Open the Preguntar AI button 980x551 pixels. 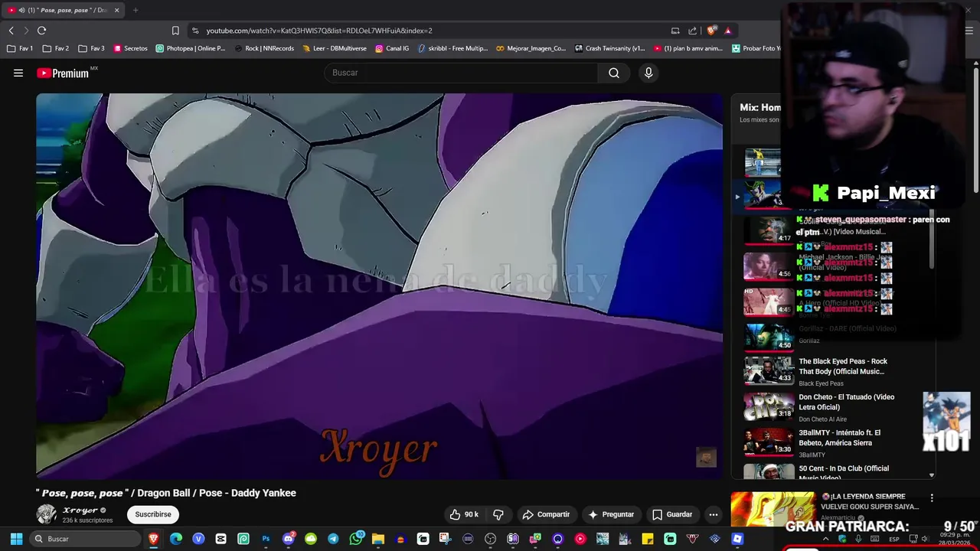(x=610, y=514)
